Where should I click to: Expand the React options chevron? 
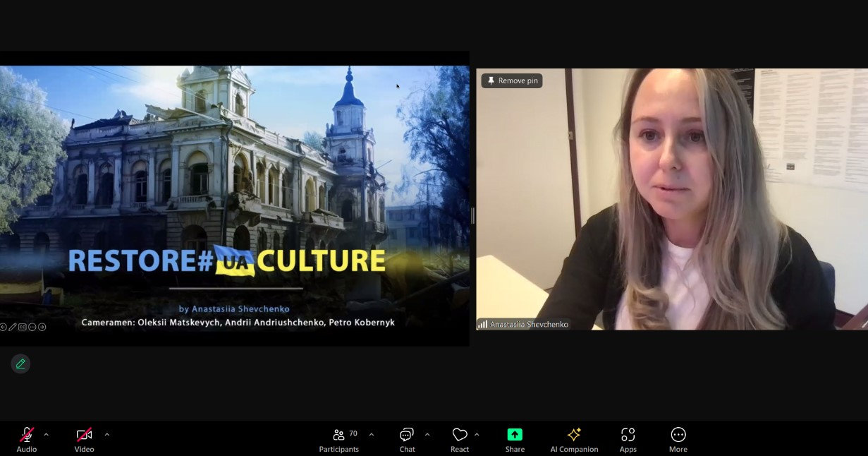(477, 435)
